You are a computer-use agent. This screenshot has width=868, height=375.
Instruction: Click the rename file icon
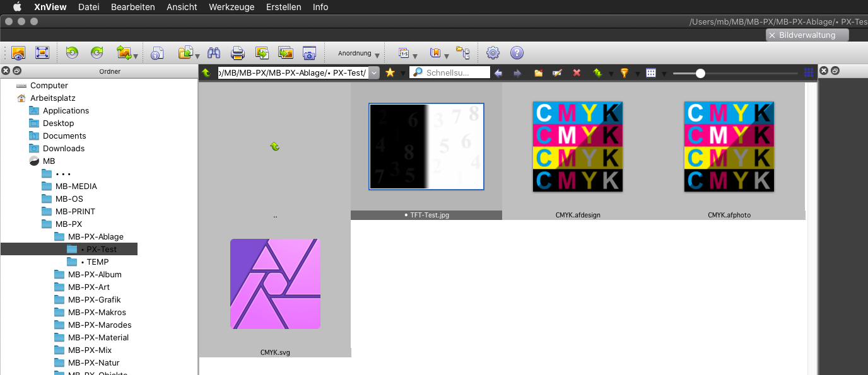(557, 73)
